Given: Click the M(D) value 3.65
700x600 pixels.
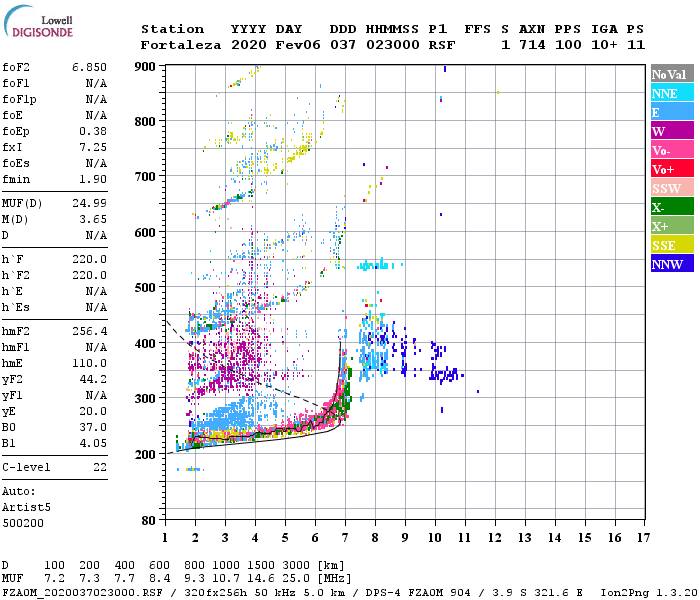Looking at the screenshot, I should click(x=93, y=219).
